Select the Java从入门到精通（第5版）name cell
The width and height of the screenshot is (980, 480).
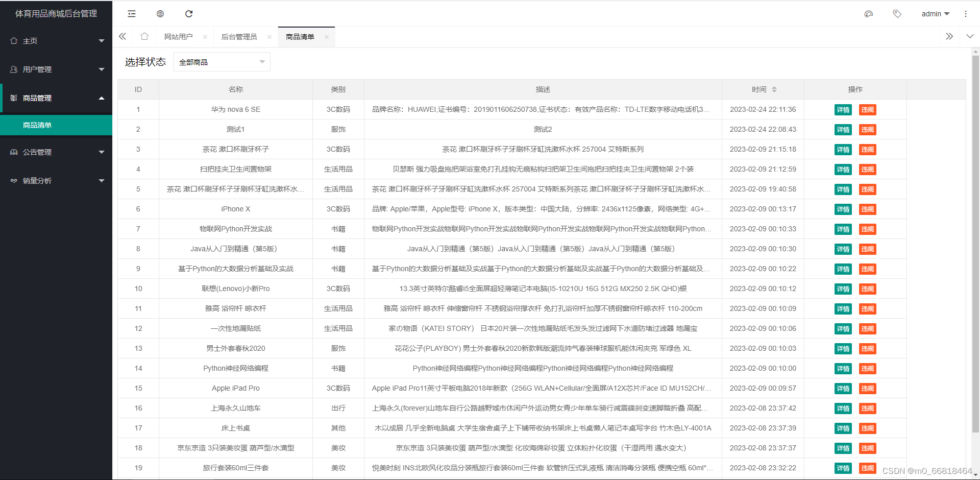click(x=236, y=249)
